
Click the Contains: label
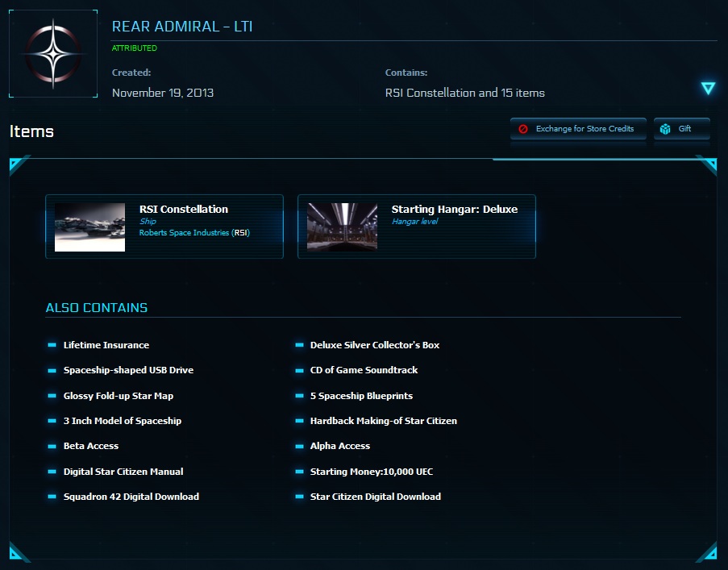(406, 73)
